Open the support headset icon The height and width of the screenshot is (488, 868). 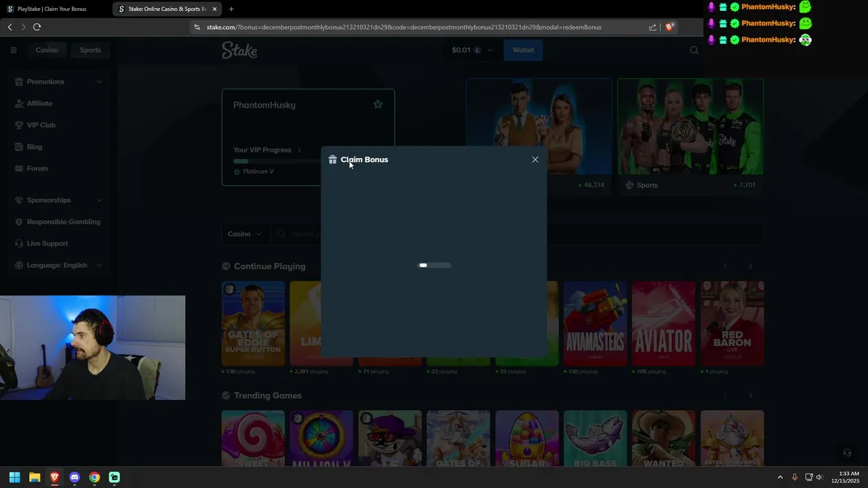[x=847, y=452]
